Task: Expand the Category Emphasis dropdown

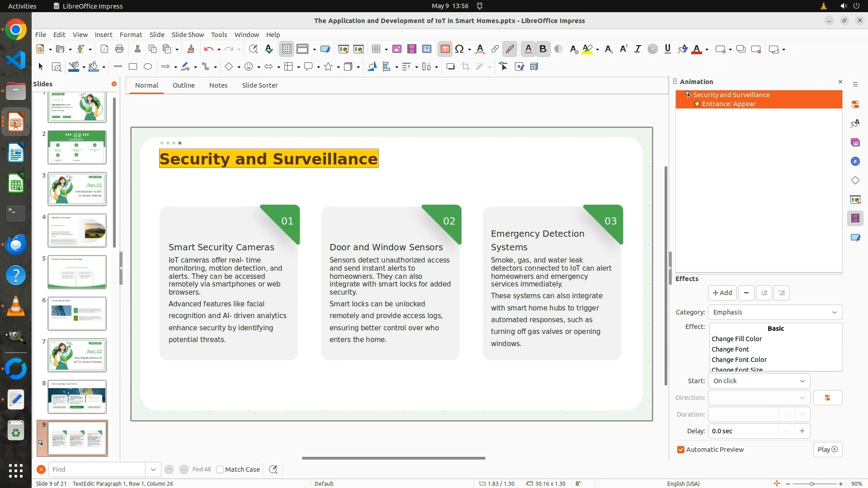Action: (775, 312)
